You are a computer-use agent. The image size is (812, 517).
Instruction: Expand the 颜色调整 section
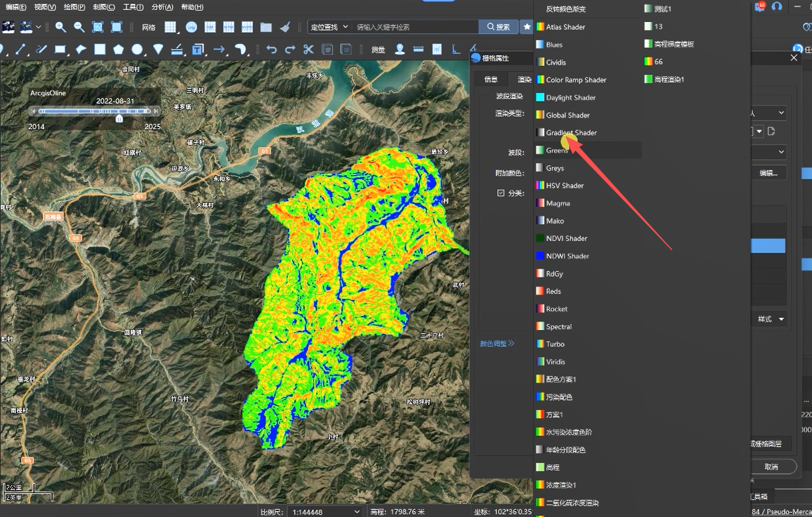click(x=497, y=344)
